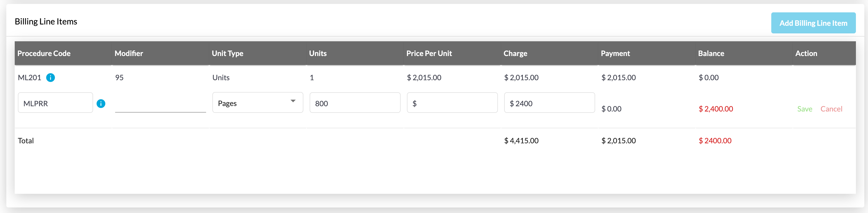This screenshot has height=213, width=868.
Task: Click the Unit Type column header
Action: point(227,53)
